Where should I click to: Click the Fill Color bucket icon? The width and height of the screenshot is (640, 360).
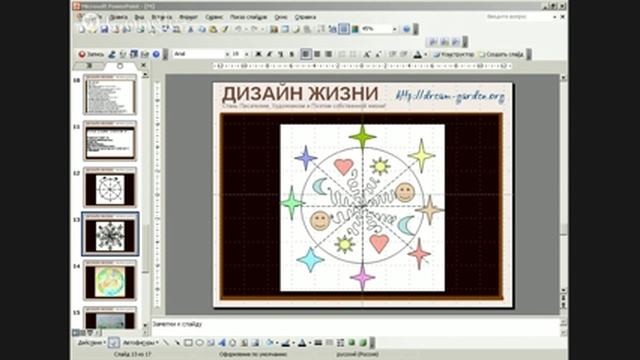269,343
